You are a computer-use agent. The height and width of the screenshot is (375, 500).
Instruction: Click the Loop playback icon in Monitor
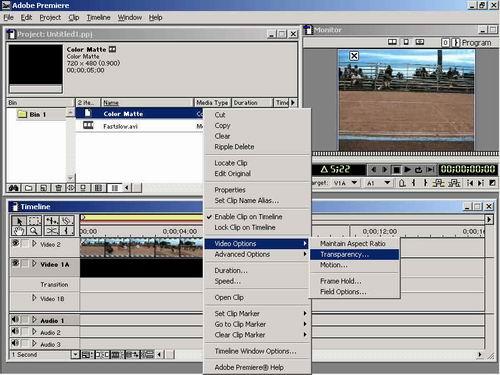418,170
